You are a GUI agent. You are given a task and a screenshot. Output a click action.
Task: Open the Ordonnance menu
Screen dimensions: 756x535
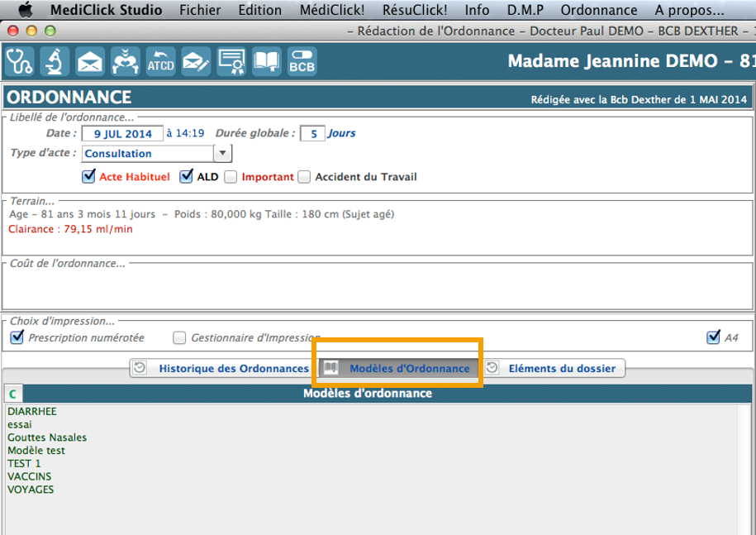point(598,10)
